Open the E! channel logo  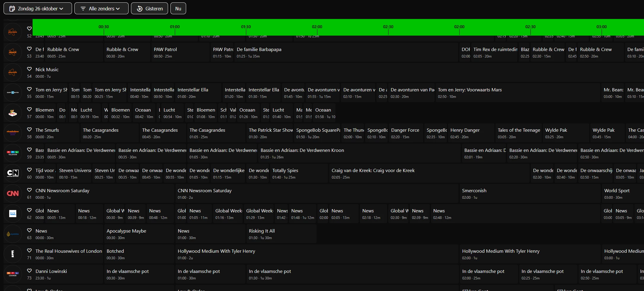pyautogui.click(x=13, y=254)
